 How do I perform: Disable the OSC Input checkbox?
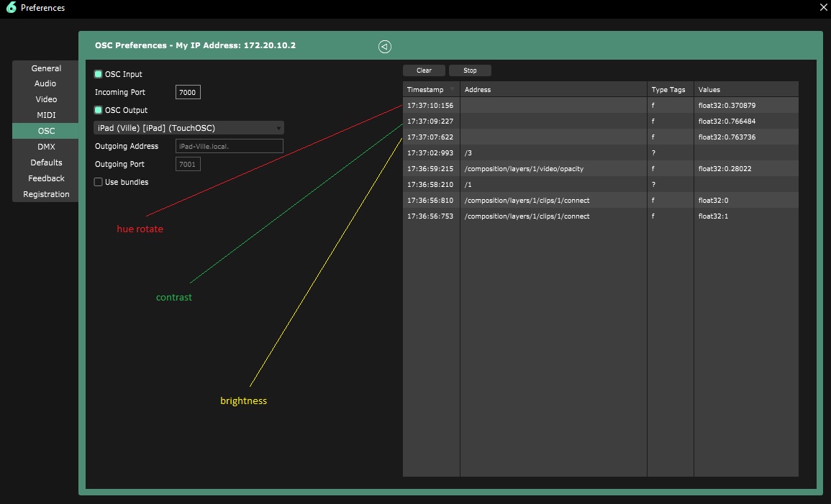click(99, 74)
